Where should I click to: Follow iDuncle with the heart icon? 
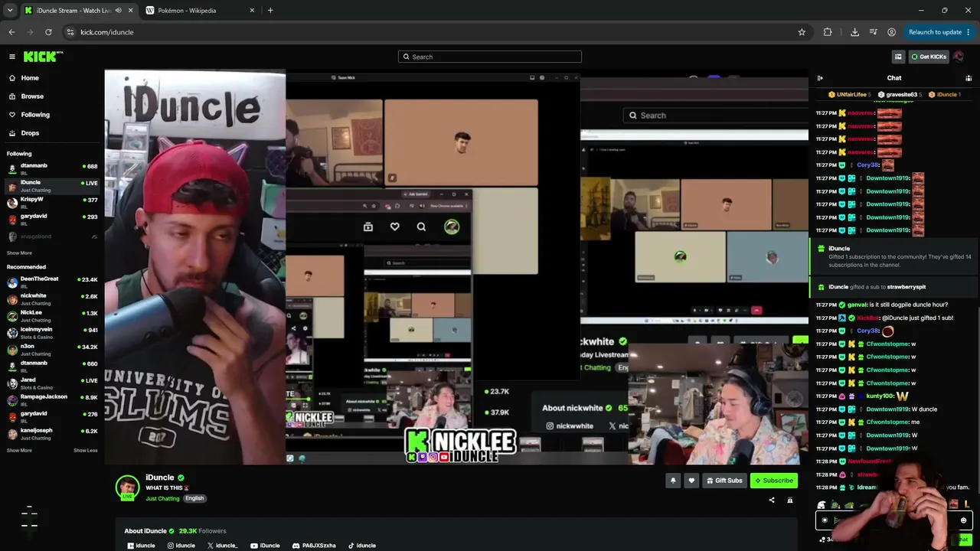[x=691, y=481]
